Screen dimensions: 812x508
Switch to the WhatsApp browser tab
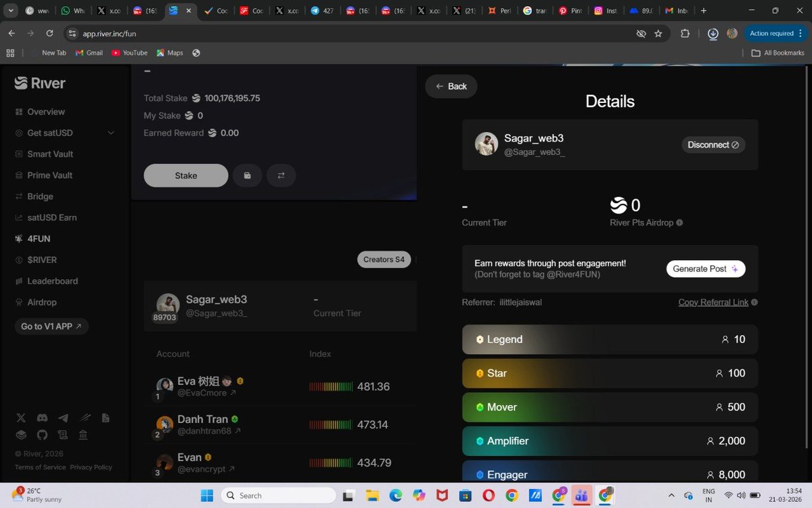72,11
